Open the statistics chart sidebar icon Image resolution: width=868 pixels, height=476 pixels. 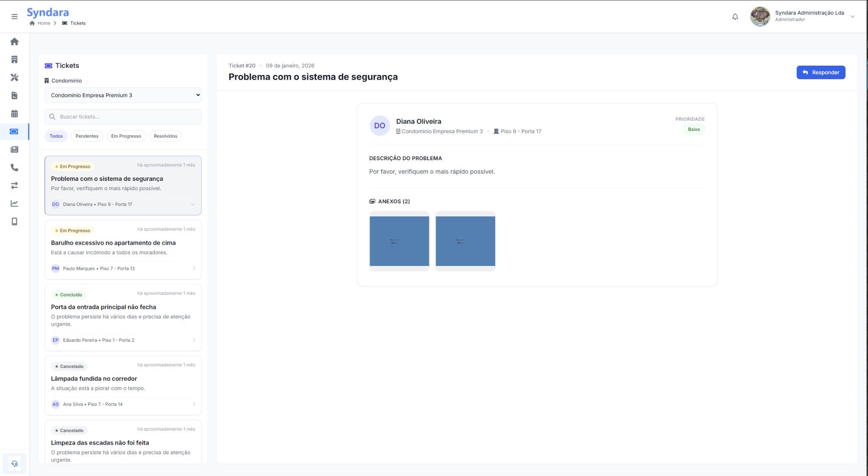click(x=14, y=204)
